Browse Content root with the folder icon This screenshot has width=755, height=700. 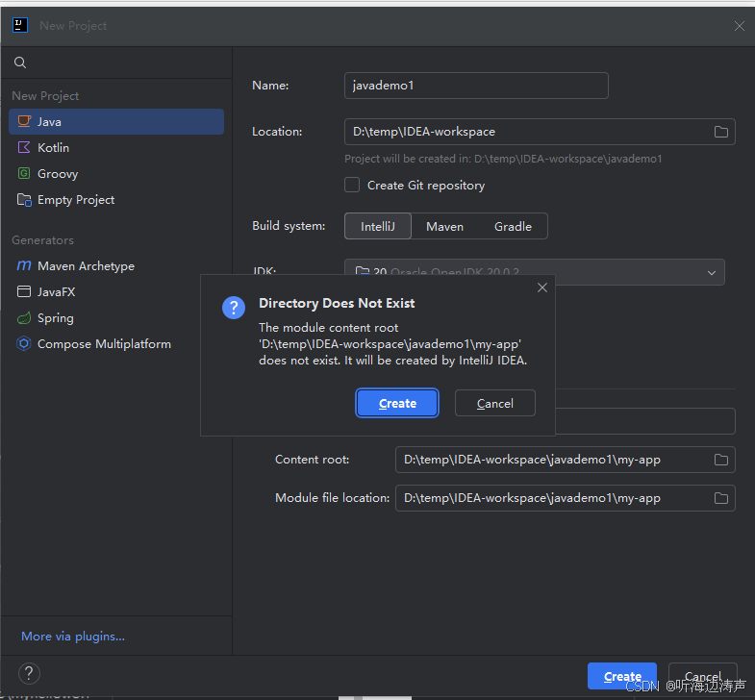click(720, 460)
